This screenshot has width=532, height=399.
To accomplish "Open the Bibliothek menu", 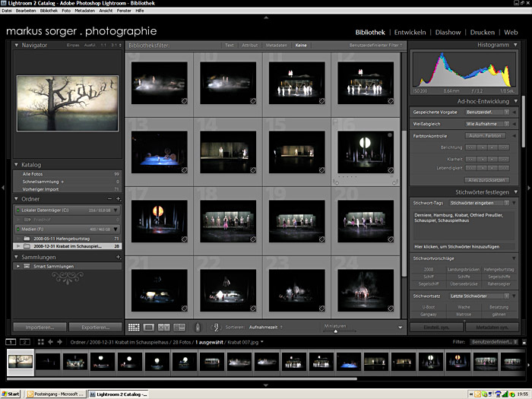I will [x=49, y=11].
